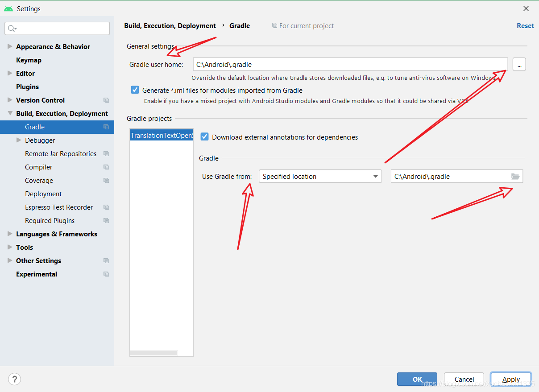Focus the settings search field
539x392 pixels.
pos(57,29)
